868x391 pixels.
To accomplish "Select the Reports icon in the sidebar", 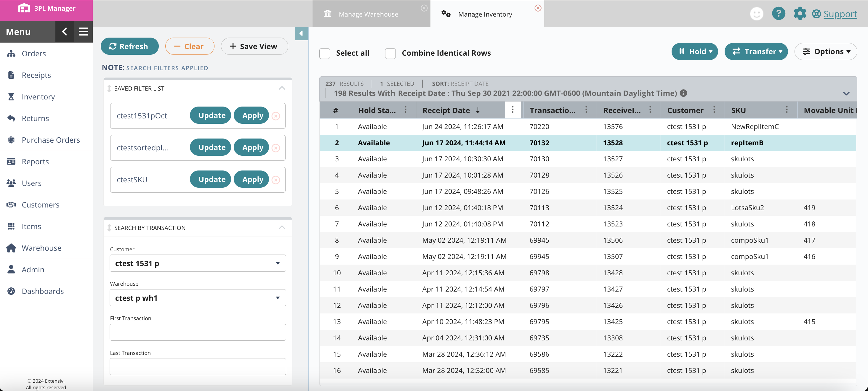I will pos(11,161).
